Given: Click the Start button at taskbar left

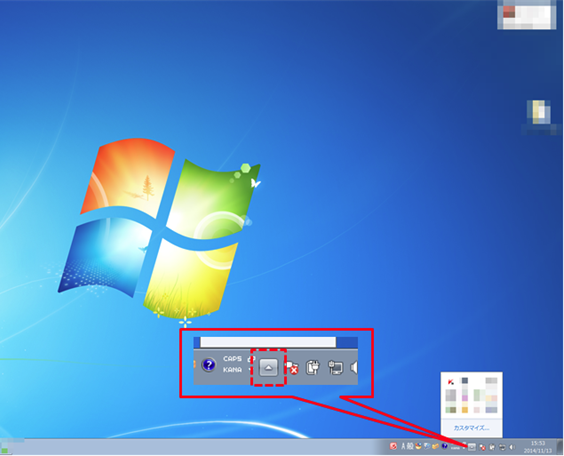Looking at the screenshot, I should pos(5,447).
